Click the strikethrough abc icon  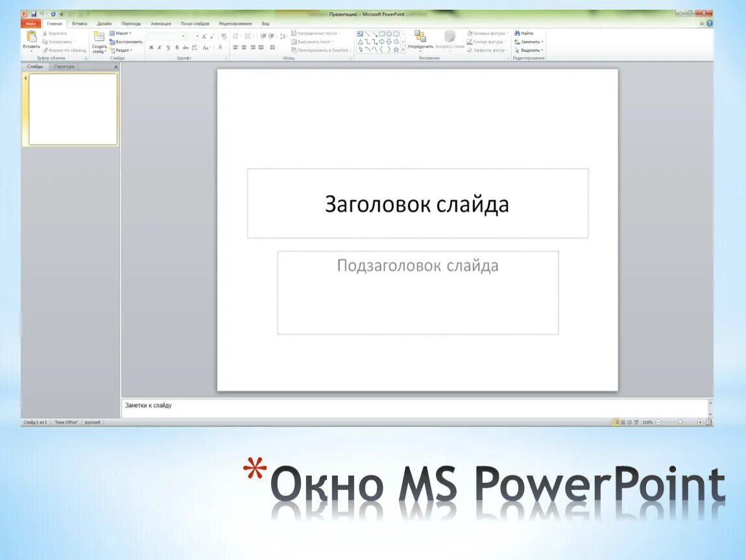pos(186,47)
